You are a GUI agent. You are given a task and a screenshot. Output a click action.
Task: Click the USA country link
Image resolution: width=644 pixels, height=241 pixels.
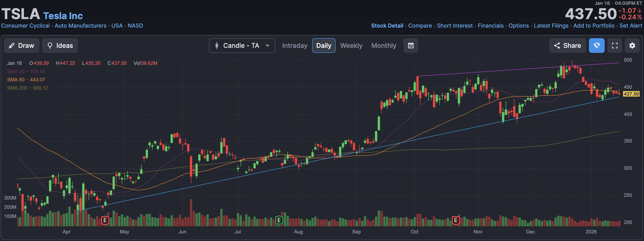click(x=117, y=26)
